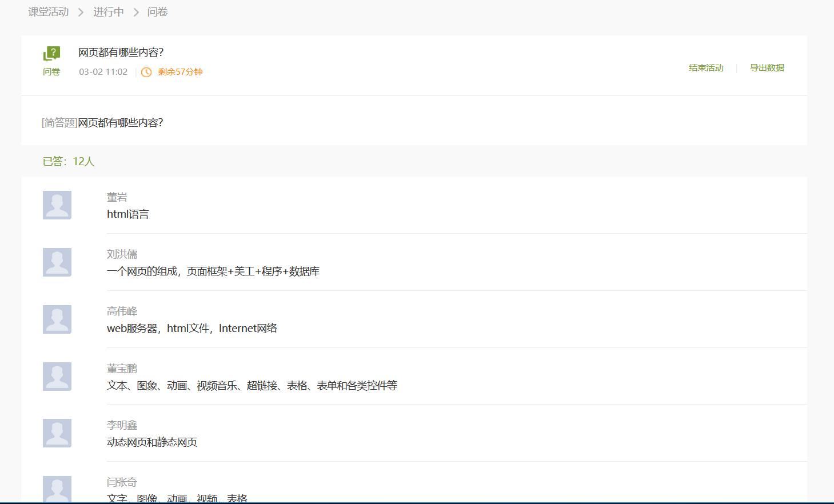This screenshot has width=834, height=504.
Task: Click 高伟峰's avatar icon
Action: coord(57,319)
